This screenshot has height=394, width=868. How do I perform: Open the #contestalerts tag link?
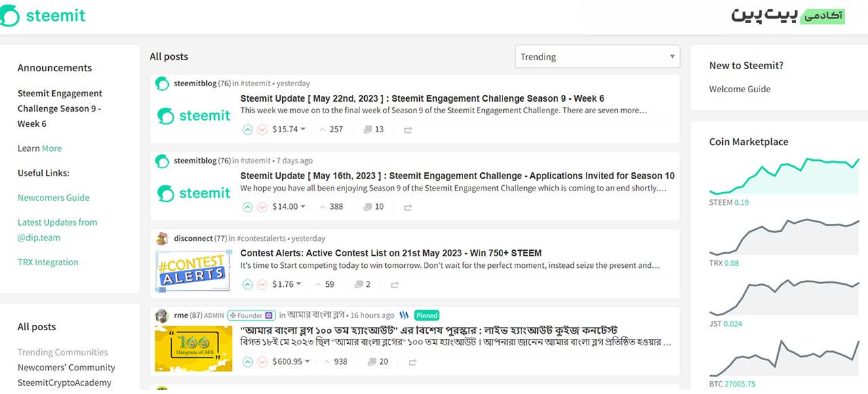coord(261,239)
